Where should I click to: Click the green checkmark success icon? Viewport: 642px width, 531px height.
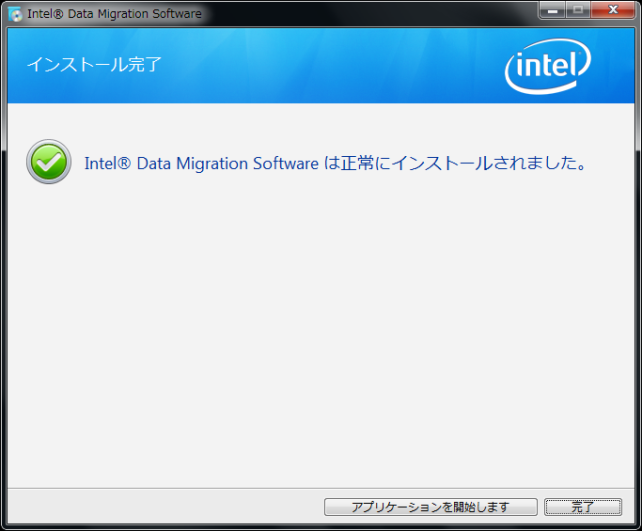tap(49, 162)
